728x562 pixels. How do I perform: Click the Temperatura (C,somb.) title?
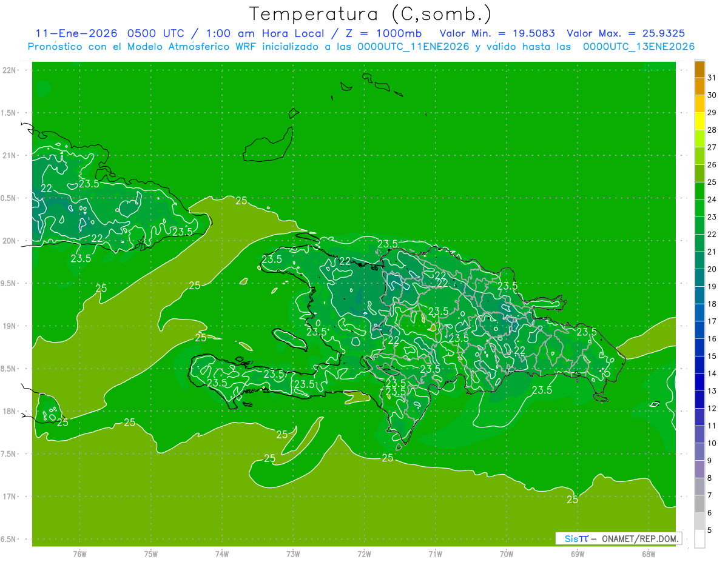tap(371, 14)
